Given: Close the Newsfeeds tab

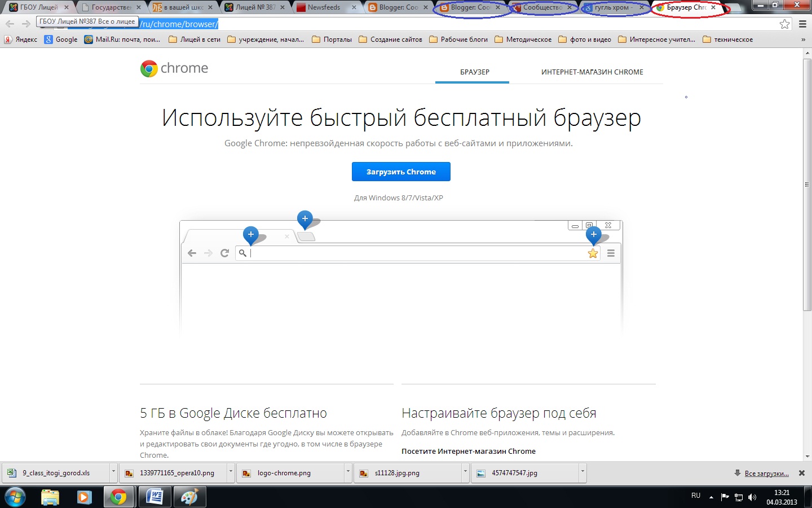Looking at the screenshot, I should click(354, 8).
